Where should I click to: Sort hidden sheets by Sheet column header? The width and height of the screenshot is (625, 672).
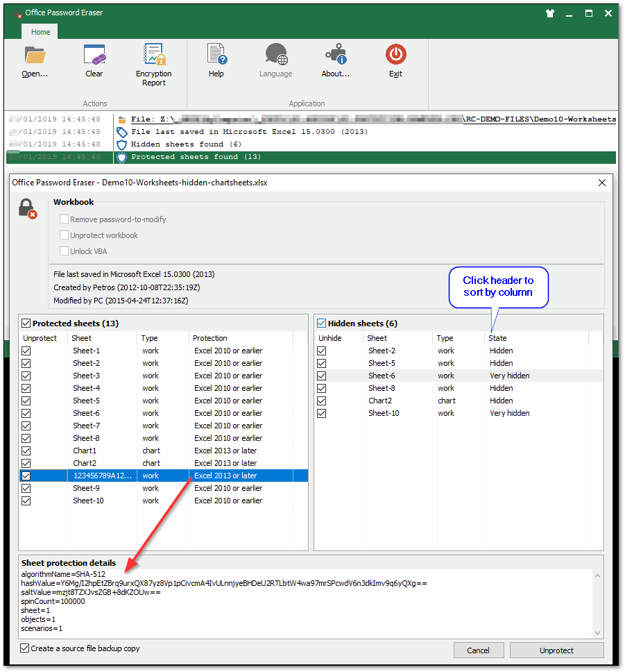pos(398,338)
